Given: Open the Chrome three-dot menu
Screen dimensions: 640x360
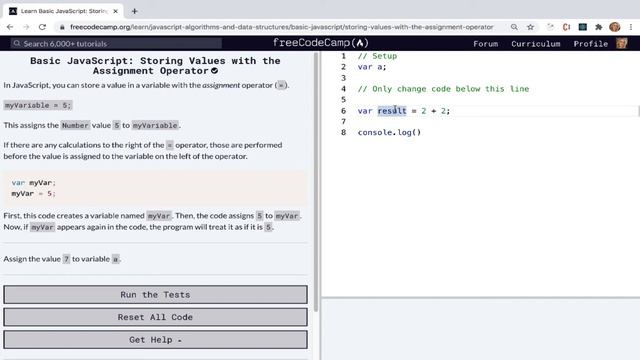Looking at the screenshot, I should [631, 27].
